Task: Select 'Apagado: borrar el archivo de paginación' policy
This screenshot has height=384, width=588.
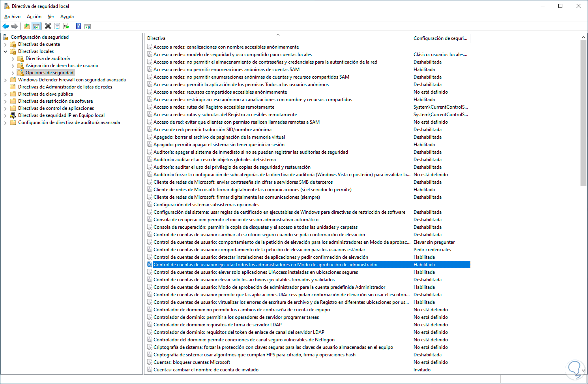Action: click(219, 137)
